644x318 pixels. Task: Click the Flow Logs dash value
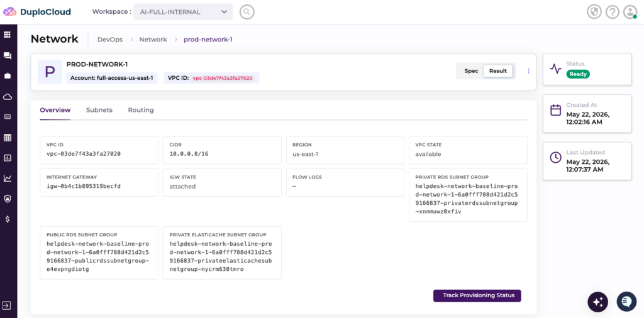294,186
